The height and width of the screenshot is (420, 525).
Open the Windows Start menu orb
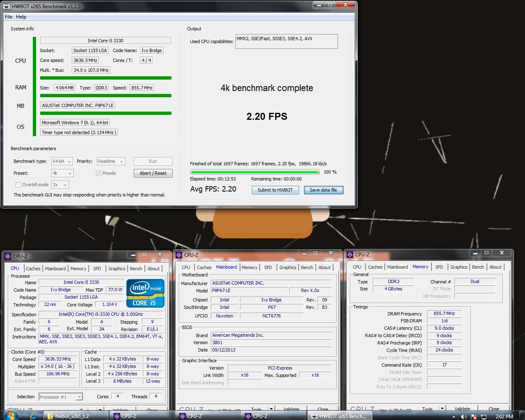[x=10, y=415]
